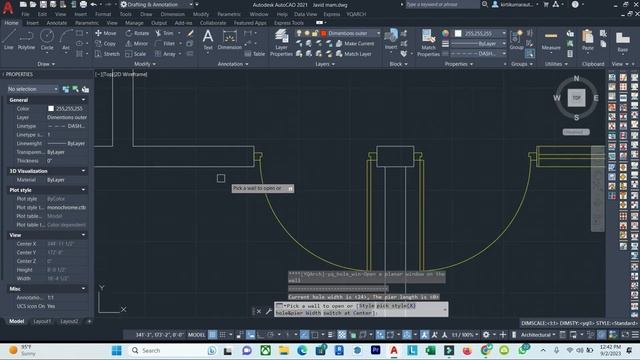Click the Match Properties tool
The image size is (640, 360).
click(x=428, y=42)
